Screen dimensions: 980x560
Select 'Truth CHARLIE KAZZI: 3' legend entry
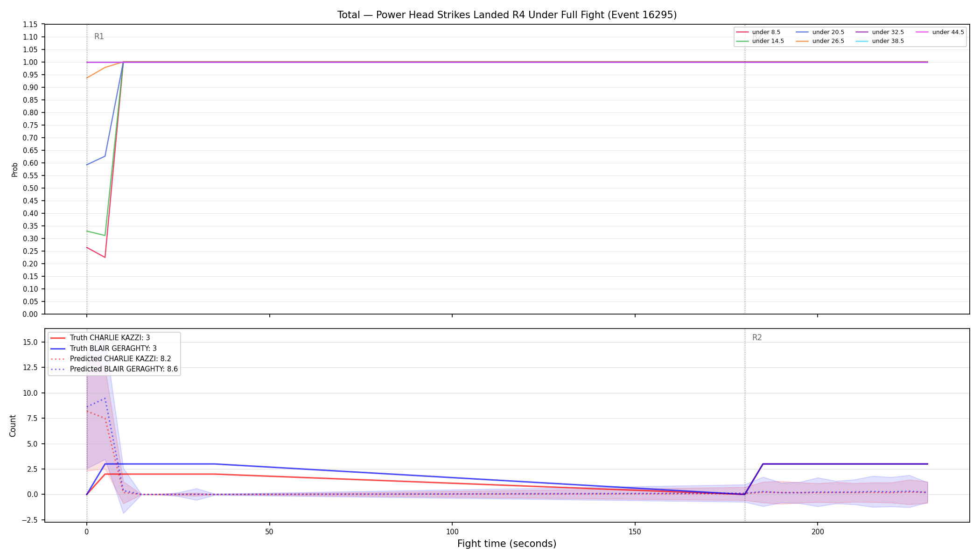(110, 338)
